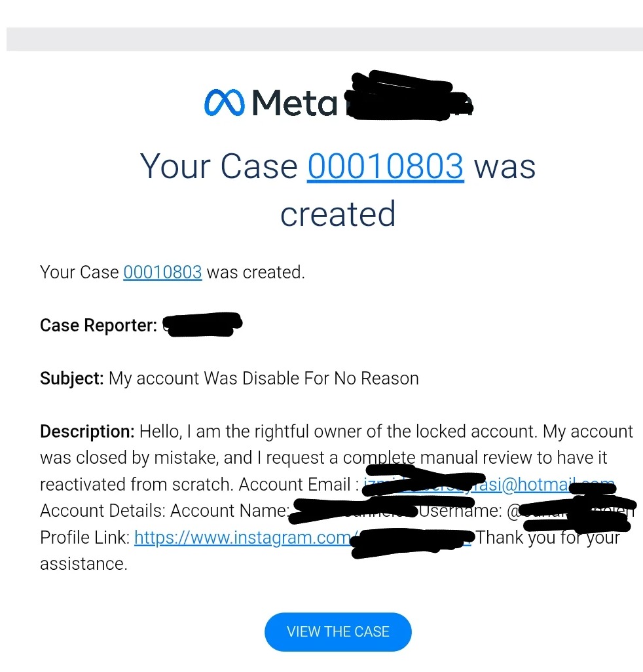Click the Meta wordmark text

tap(295, 103)
